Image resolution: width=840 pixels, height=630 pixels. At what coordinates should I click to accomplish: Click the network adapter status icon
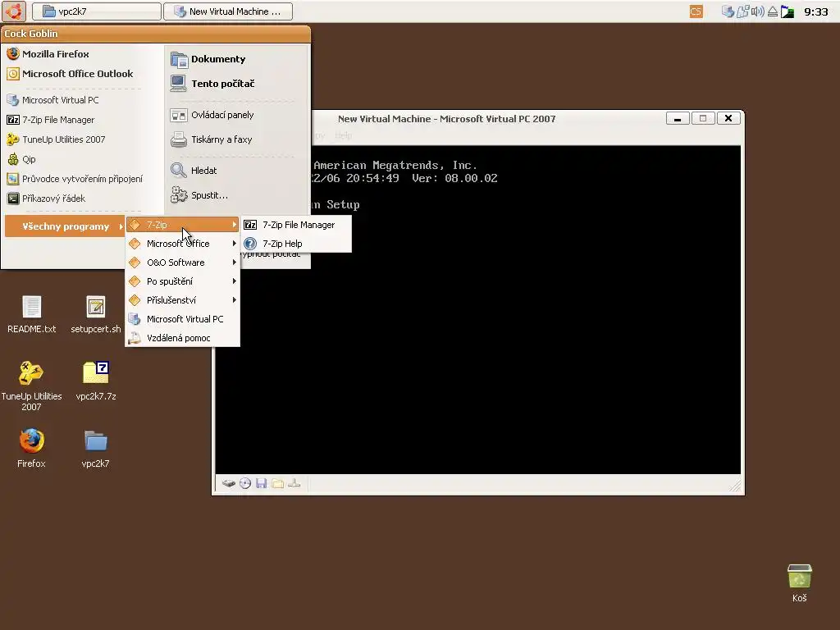coord(294,483)
